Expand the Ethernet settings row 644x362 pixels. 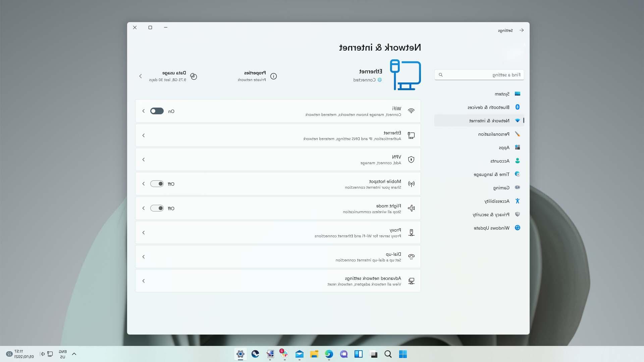click(x=144, y=135)
